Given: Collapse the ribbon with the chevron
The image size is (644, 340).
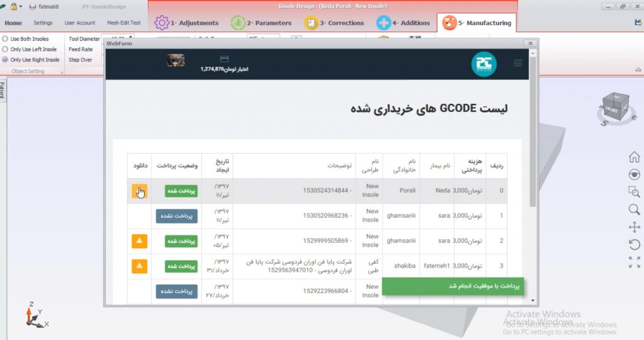Looking at the screenshot, I should [638, 70].
